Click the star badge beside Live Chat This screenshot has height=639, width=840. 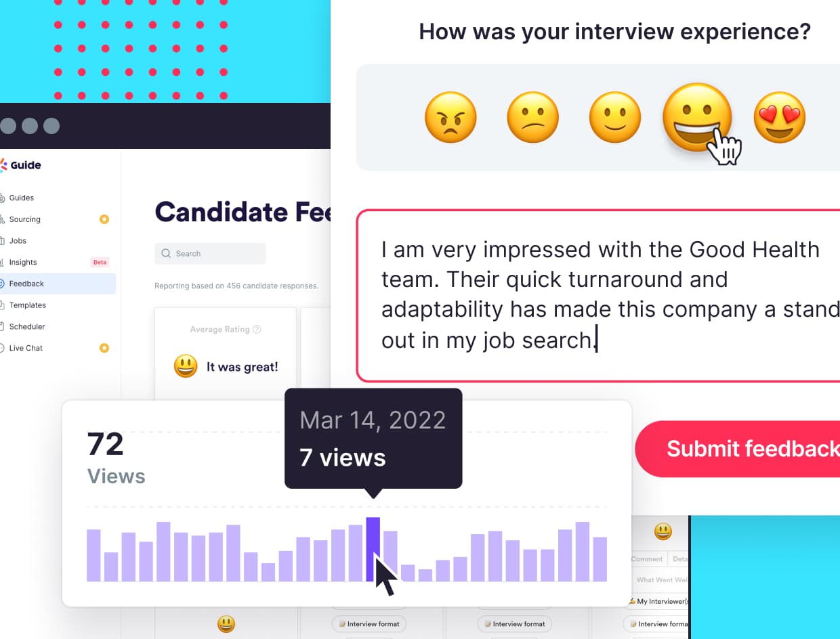tap(104, 348)
